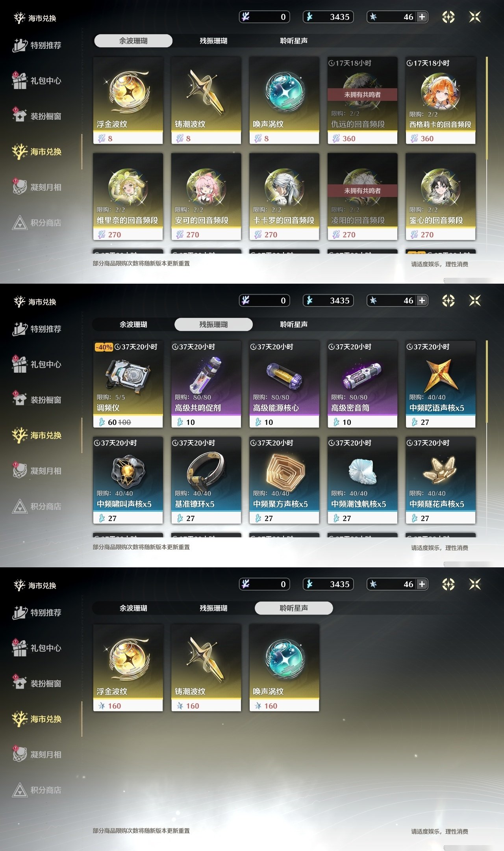Click the highlighted 残振珊瑚 tab

coord(213,324)
